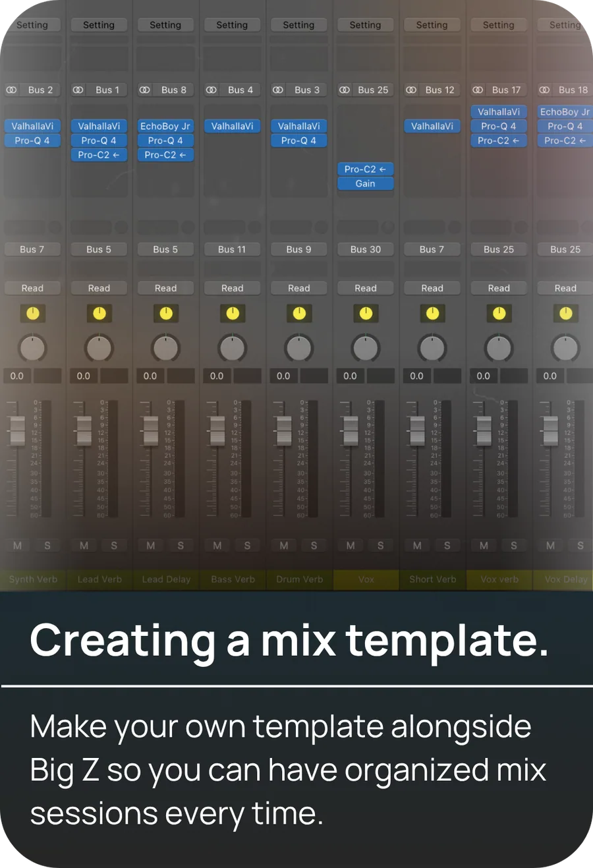The height and width of the screenshot is (868, 593).
Task: Click the yellow channel icon on Drum Verb strip
Action: tap(299, 313)
